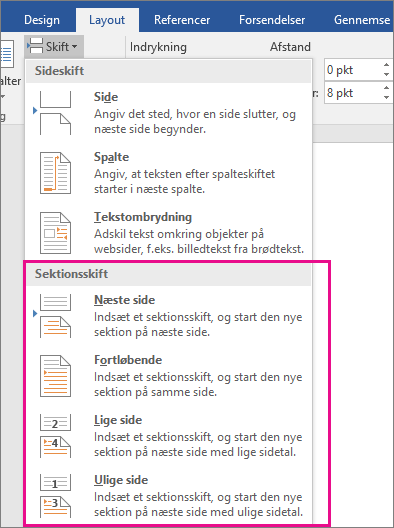The width and height of the screenshot is (394, 528).
Task: Choose Lige side section break title
Action: tap(118, 420)
